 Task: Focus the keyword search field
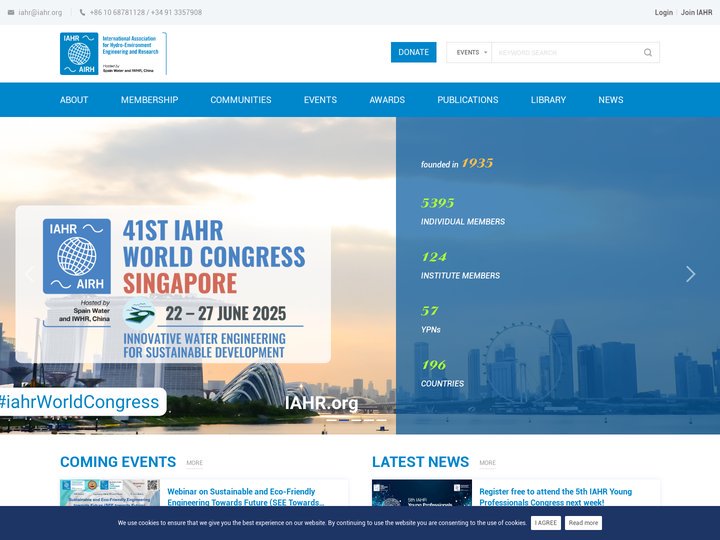pos(568,52)
